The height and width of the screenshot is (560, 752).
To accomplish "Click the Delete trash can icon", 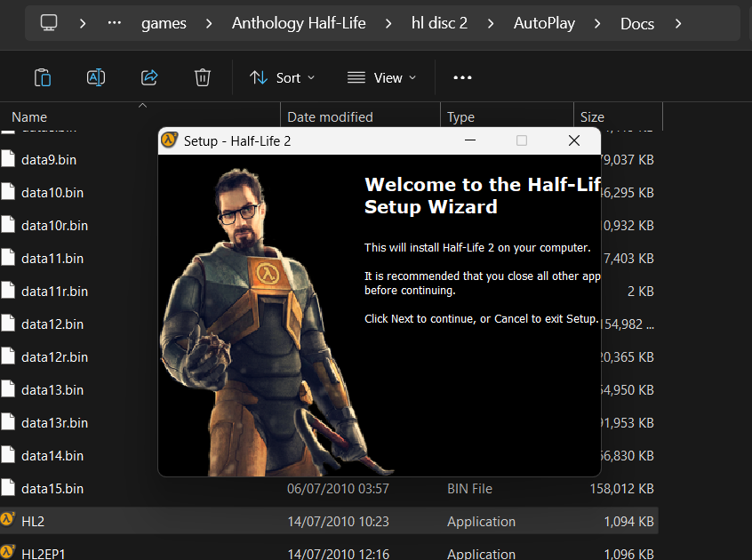I will click(203, 77).
